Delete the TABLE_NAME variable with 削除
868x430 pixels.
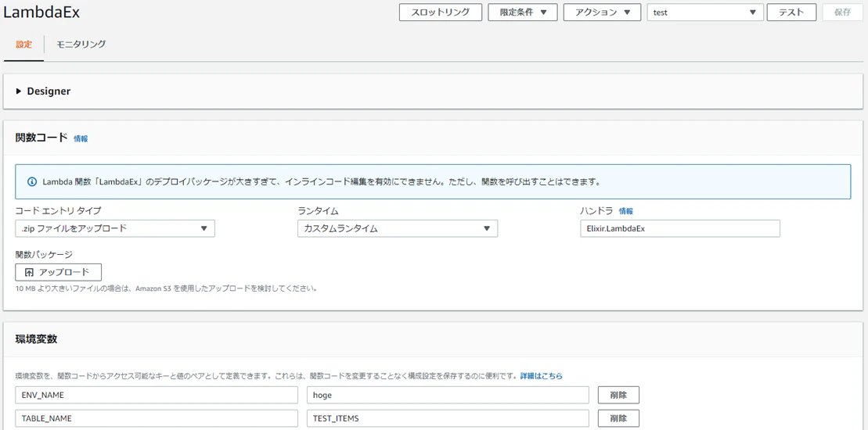(618, 418)
